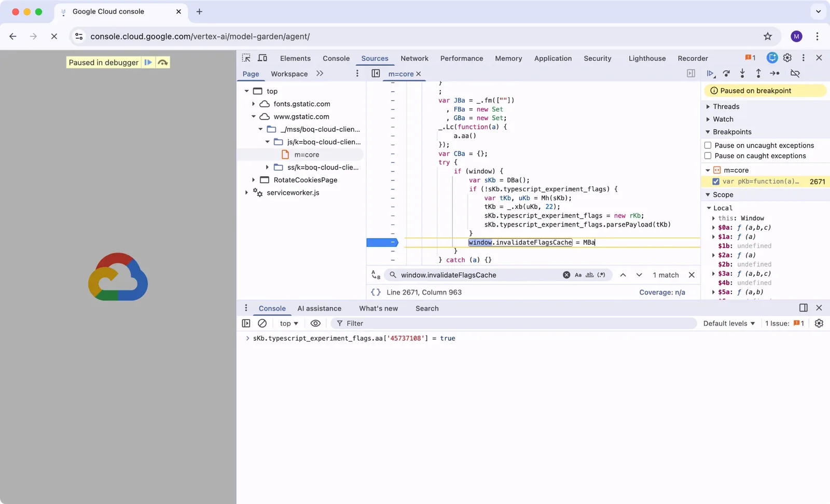
Task: Jump to next search match arrow
Action: coord(639,275)
